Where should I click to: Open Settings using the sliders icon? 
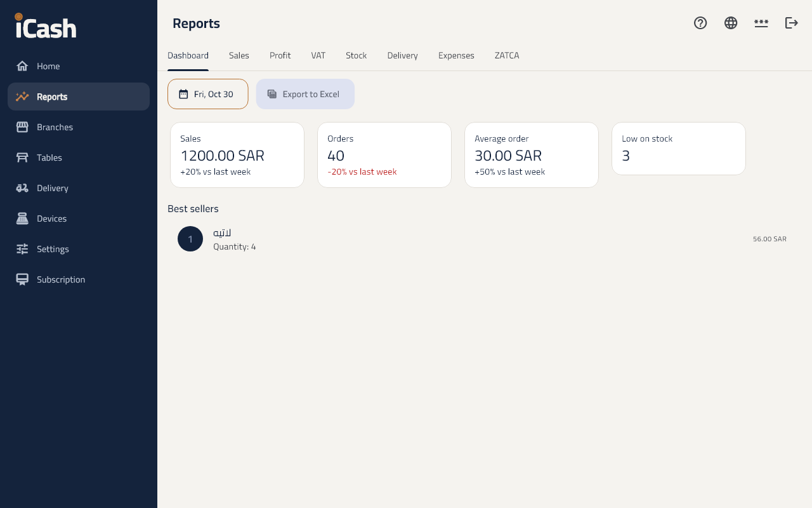point(22,249)
